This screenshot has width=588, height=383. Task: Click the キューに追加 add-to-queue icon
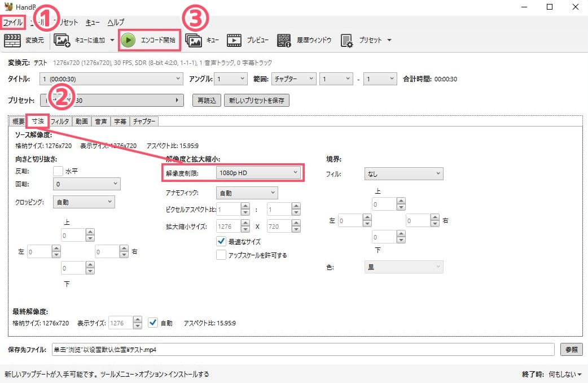(x=62, y=40)
